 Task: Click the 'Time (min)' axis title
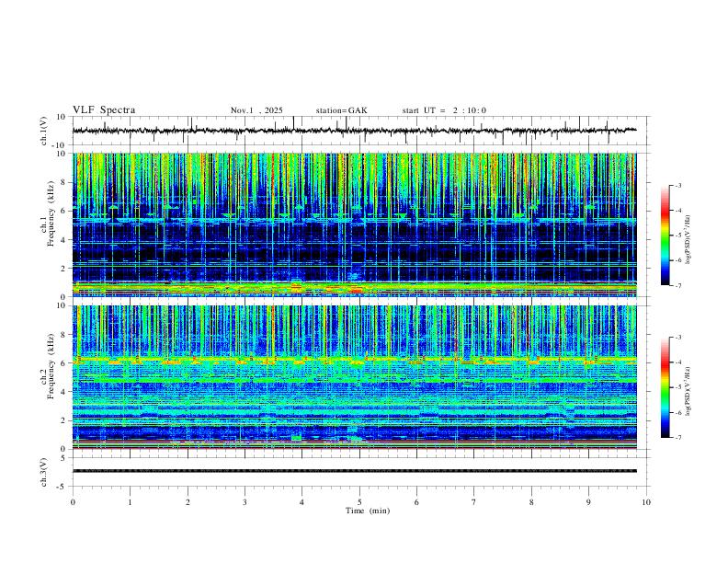368,511
